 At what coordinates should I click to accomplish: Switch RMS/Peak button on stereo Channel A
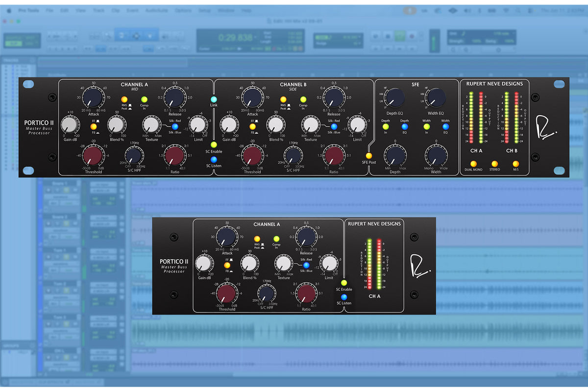(x=124, y=99)
